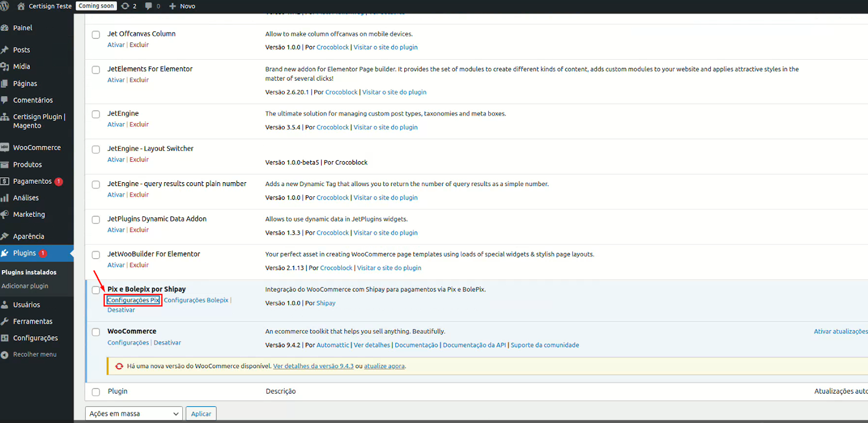Screen dimensions: 868x423
Task: Click Certisign Teste site name
Action: click(50, 6)
